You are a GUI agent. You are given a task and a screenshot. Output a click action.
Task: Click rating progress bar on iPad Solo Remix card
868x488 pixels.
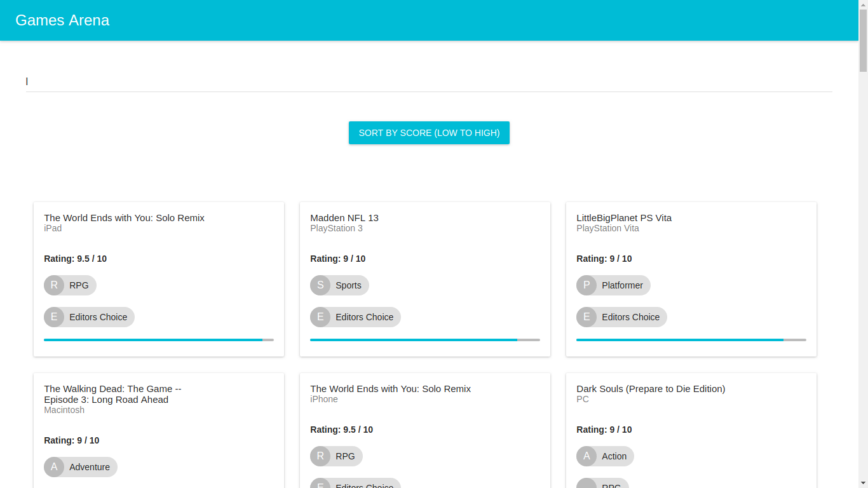tap(159, 340)
